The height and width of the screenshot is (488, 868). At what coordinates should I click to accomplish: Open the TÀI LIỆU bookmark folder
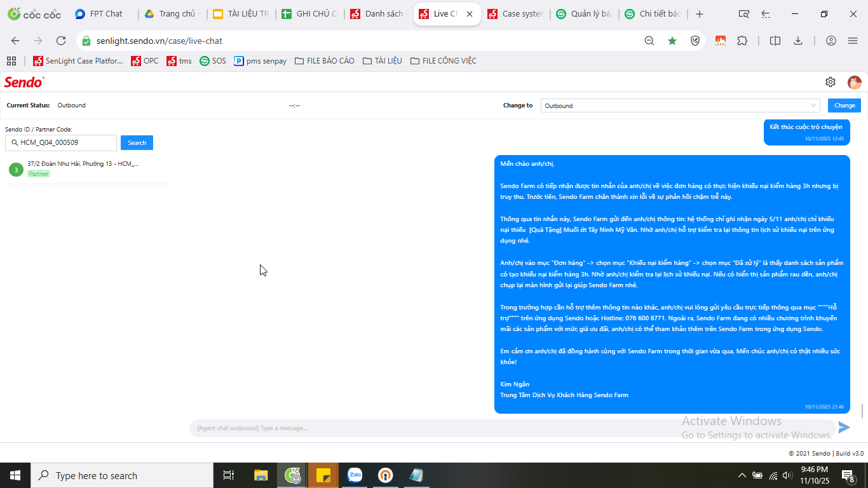382,61
